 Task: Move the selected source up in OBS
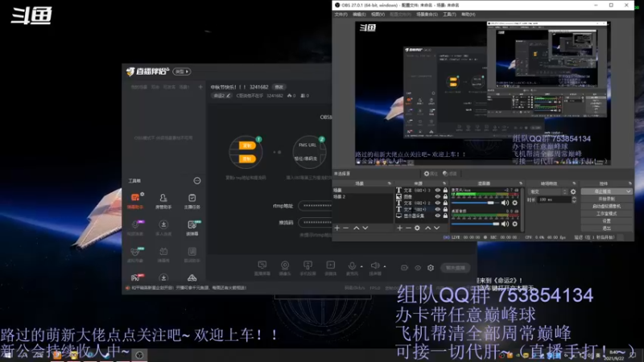pos(427,228)
